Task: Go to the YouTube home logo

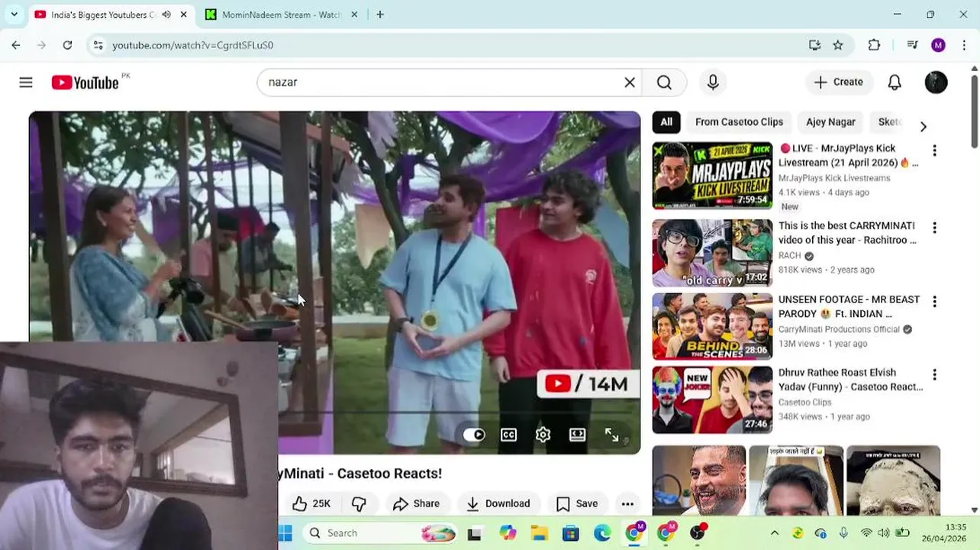Action: click(85, 82)
